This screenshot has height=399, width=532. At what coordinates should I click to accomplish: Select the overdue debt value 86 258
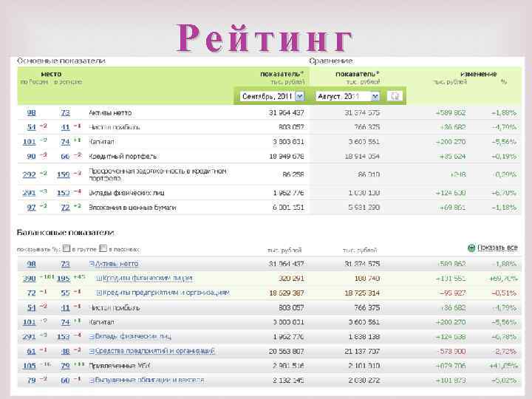click(293, 174)
